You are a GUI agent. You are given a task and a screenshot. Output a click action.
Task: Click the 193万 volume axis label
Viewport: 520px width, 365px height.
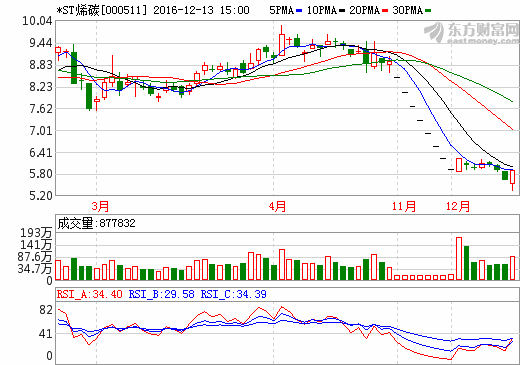[36, 233]
